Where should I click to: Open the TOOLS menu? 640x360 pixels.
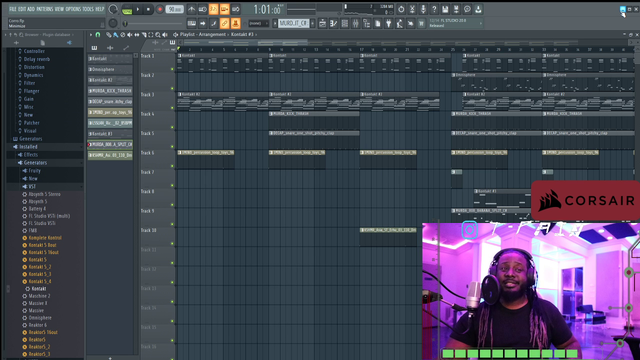(x=88, y=9)
